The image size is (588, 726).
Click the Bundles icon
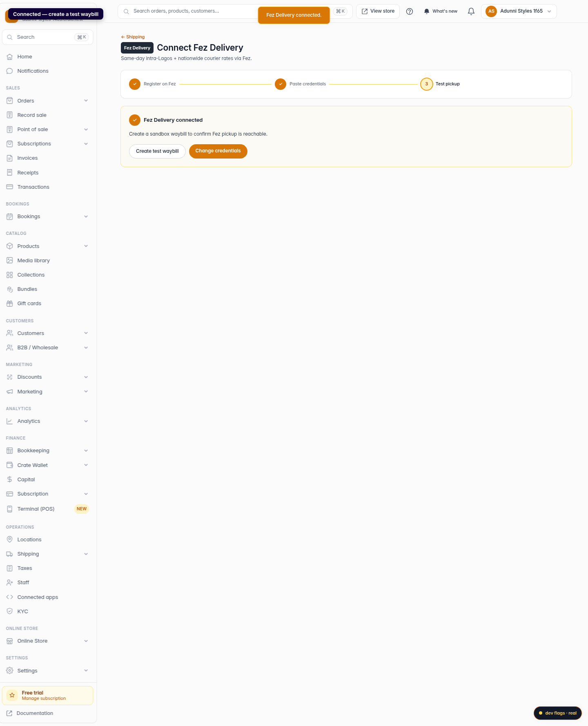pos(10,289)
